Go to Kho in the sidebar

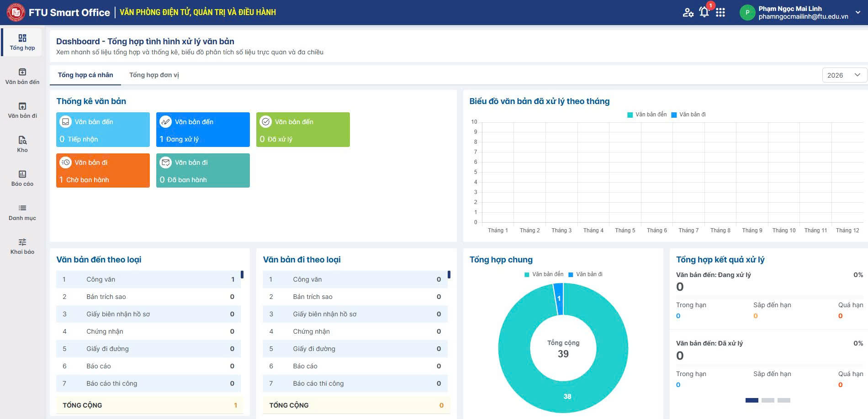22,144
